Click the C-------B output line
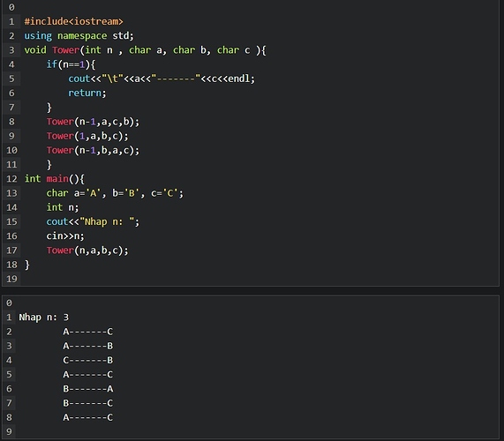Screen dimensions: 504x441 [87, 360]
